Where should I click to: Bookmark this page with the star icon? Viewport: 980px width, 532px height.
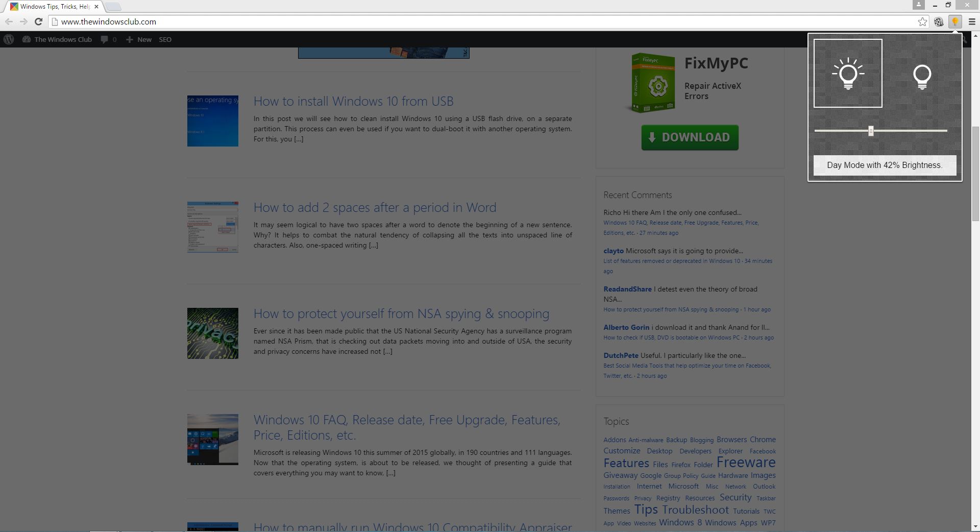click(x=922, y=22)
